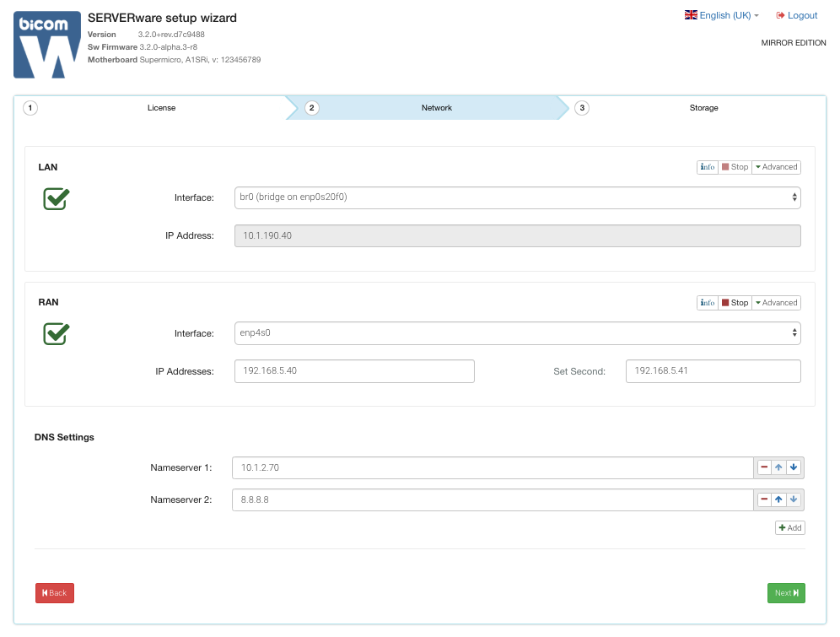Image resolution: width=840 pixels, height=637 pixels.
Task: Show LAN interface info
Action: (x=707, y=167)
